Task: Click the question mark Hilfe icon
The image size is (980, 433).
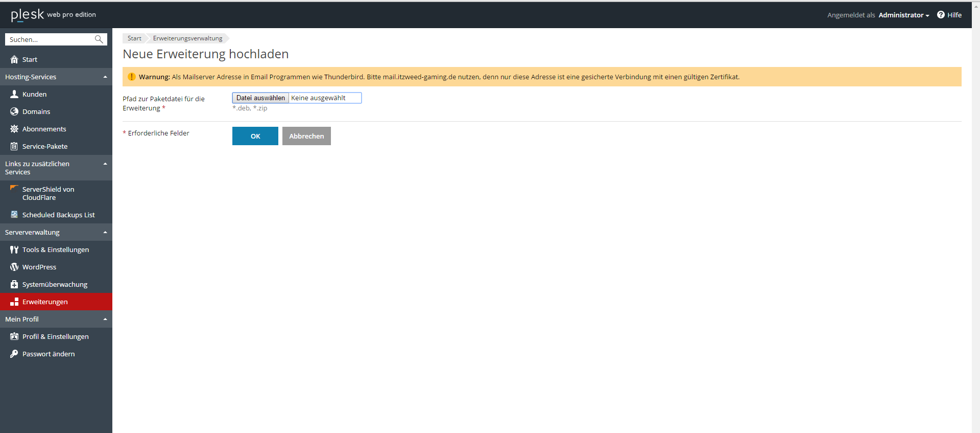Action: (x=941, y=15)
